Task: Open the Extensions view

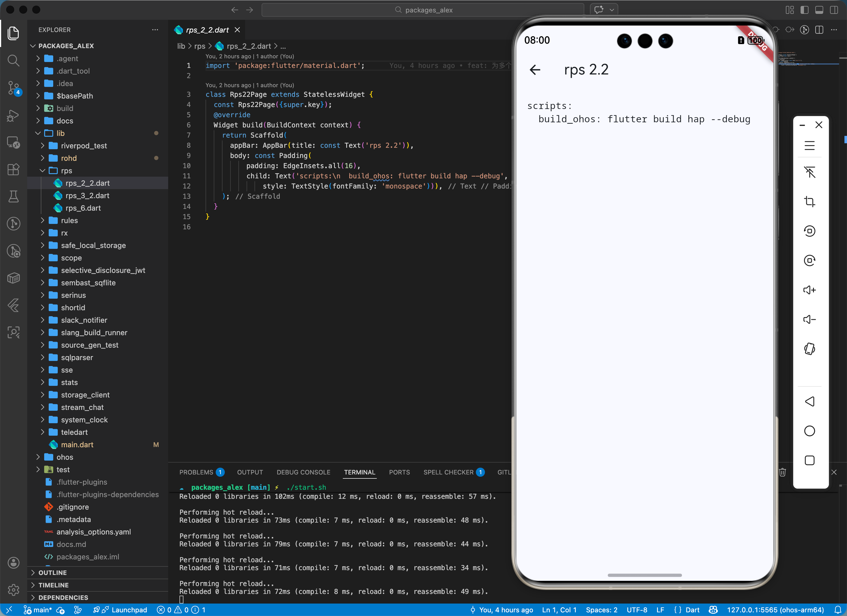Action: (13, 169)
